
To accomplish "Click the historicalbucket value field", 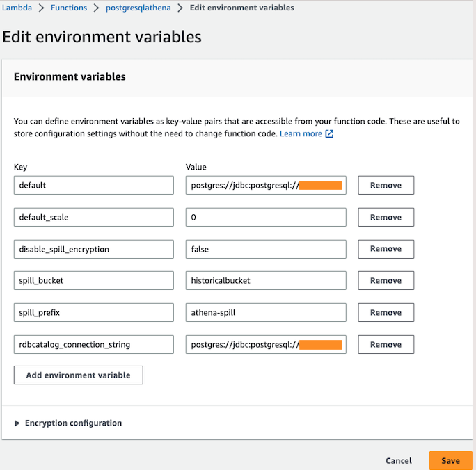I will 266,281.
